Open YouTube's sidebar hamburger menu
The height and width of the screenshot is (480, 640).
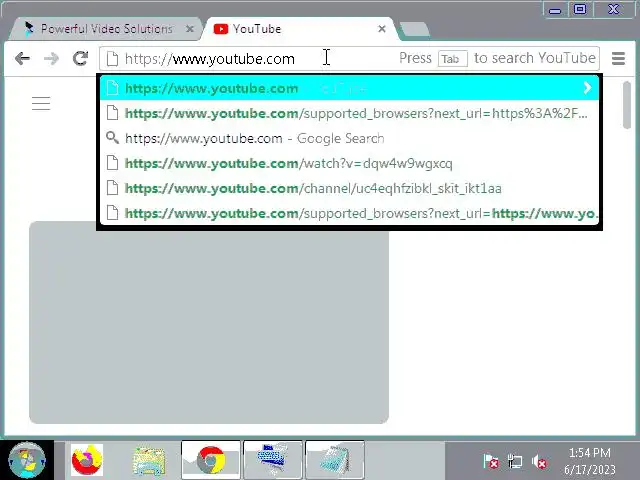[x=41, y=103]
